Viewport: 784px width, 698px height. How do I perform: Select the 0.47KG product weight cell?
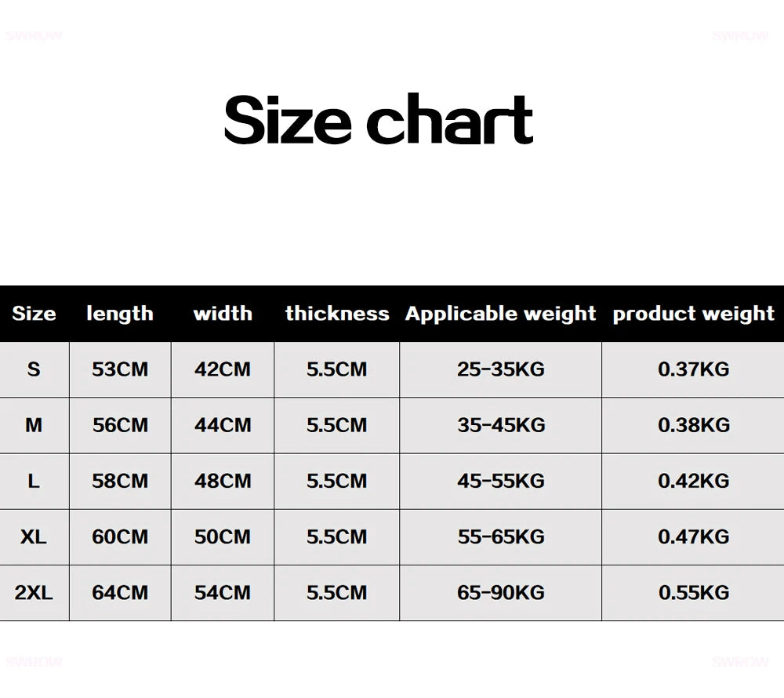[x=693, y=537]
